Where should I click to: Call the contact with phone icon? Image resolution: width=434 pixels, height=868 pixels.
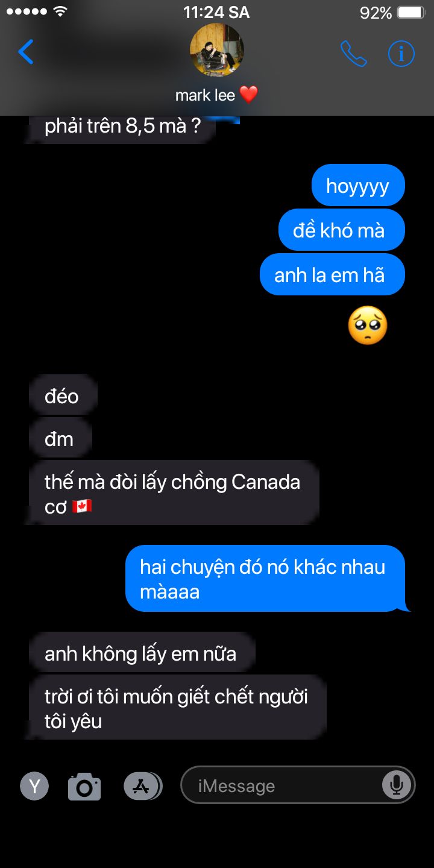click(x=354, y=54)
